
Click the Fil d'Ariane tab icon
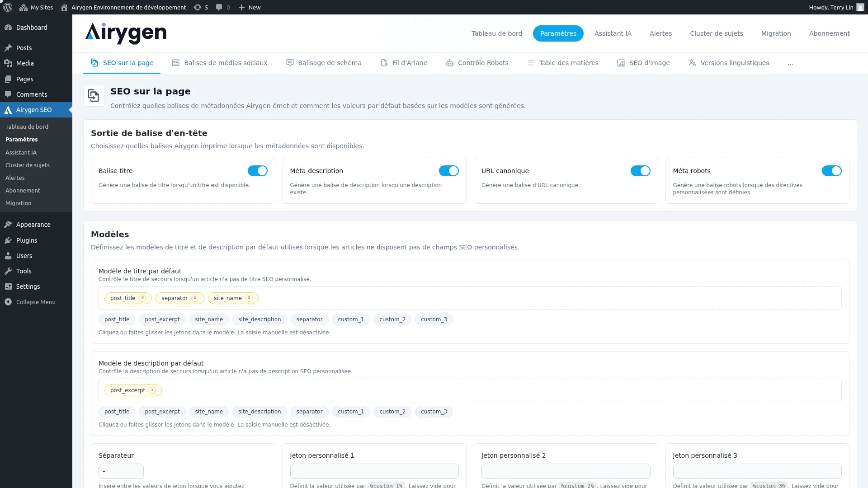coord(384,63)
